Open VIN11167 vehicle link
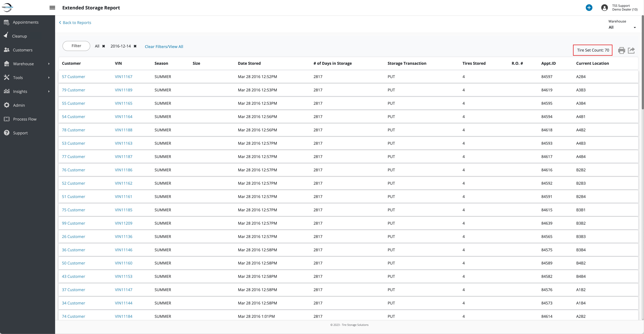 124,77
